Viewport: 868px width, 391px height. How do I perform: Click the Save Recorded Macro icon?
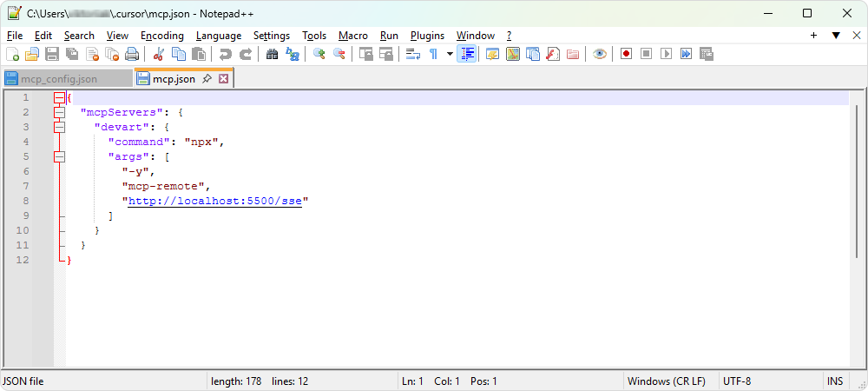[706, 54]
